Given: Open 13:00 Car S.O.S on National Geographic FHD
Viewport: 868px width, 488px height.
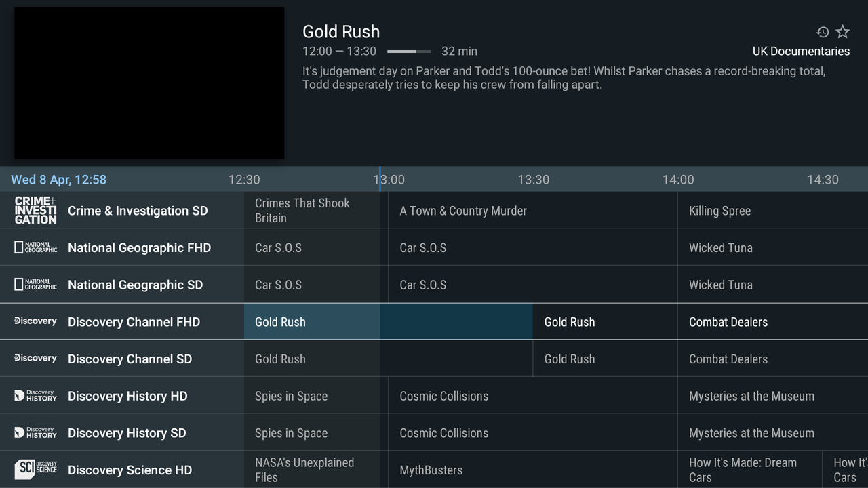Looking at the screenshot, I should [x=533, y=247].
